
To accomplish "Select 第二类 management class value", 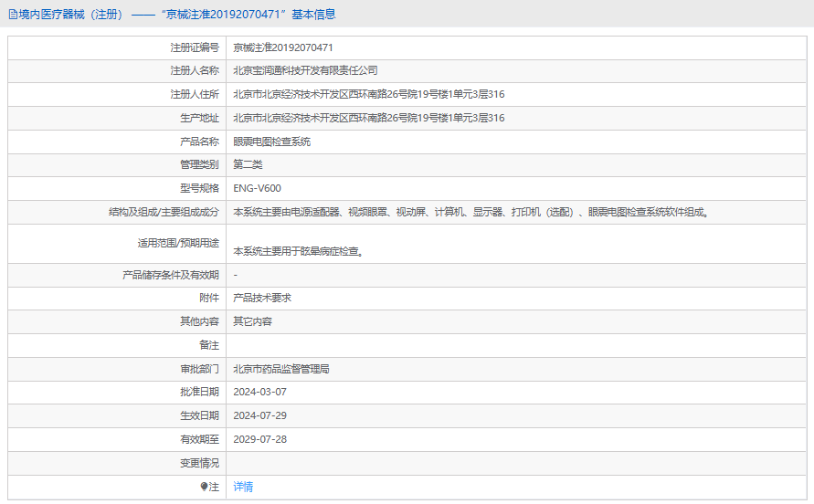I will click(x=248, y=164).
